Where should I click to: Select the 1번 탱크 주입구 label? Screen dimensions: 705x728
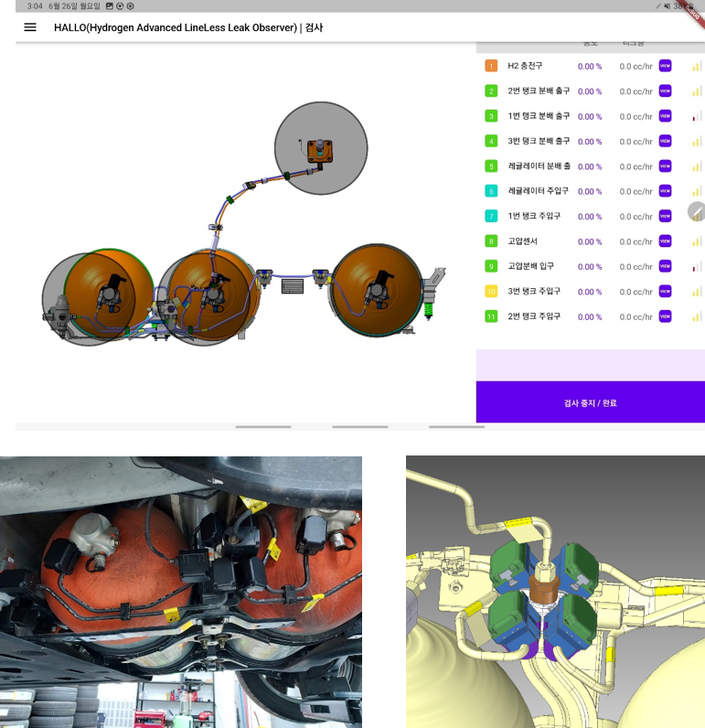[x=534, y=216]
